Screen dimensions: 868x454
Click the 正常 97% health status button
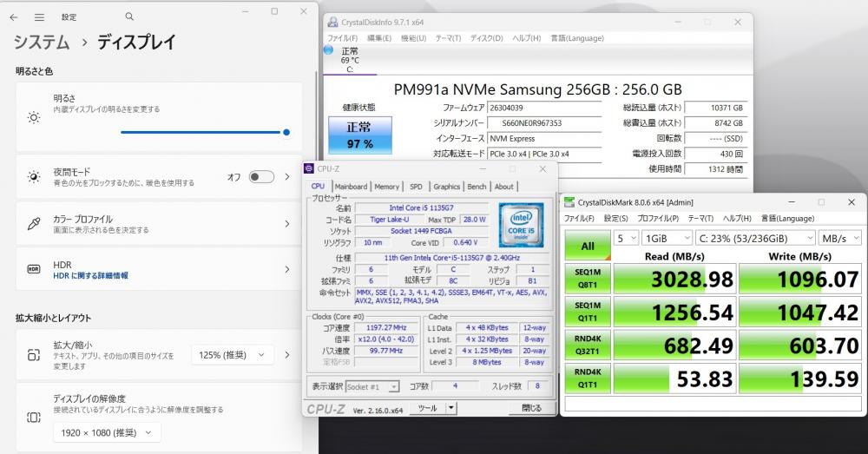[x=360, y=135]
